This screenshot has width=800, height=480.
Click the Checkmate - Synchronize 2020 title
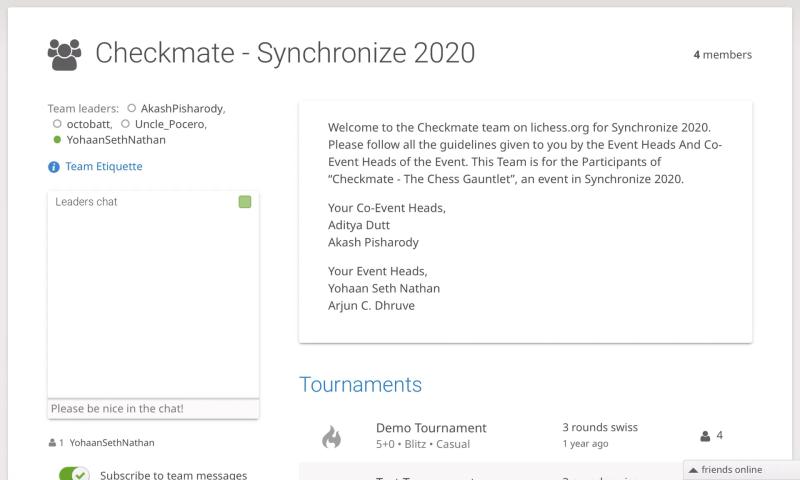click(285, 53)
